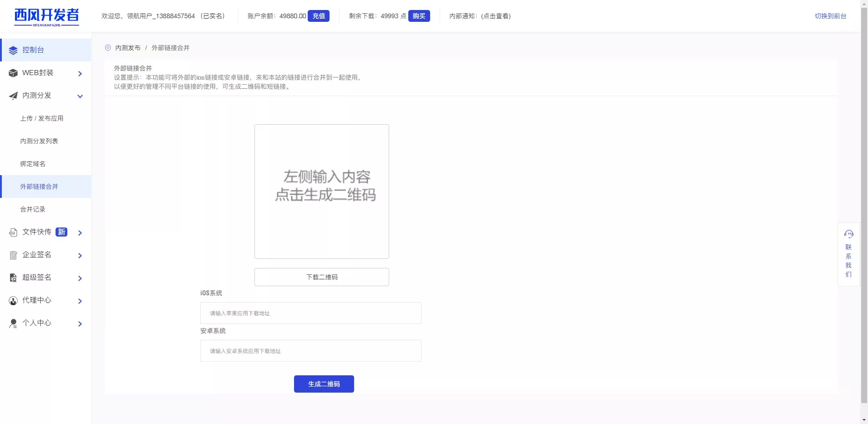Expand the 代理中心 chevron arrow
Image resolution: width=868 pixels, height=424 pixels.
coord(80,301)
